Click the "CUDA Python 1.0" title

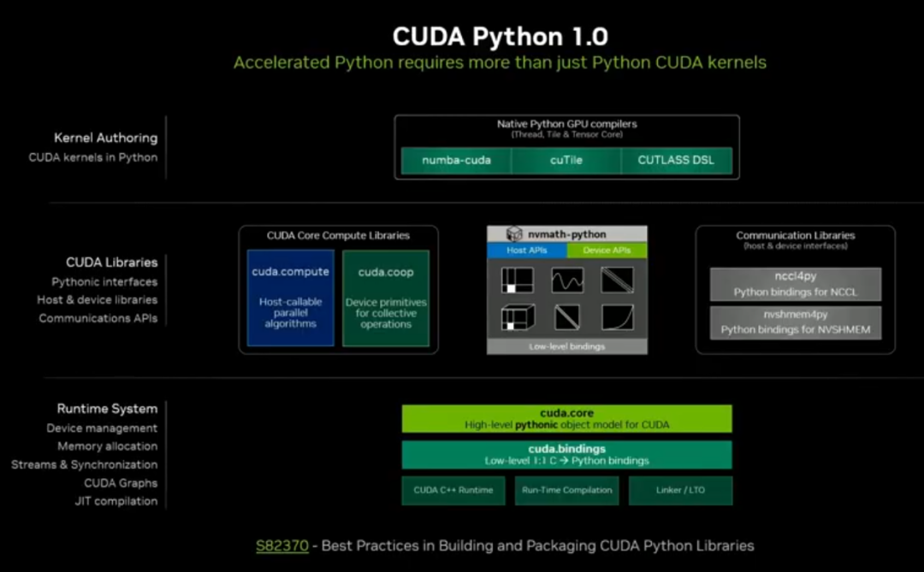[500, 37]
